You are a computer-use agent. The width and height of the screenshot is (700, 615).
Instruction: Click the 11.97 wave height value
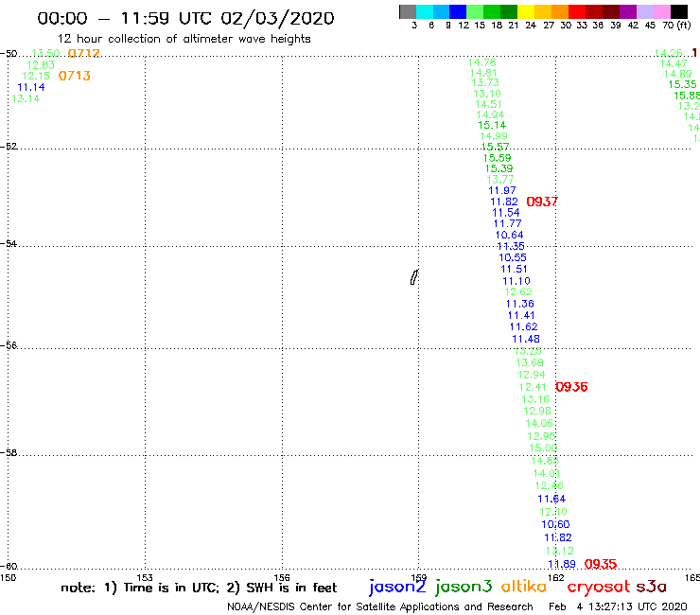coord(502,191)
